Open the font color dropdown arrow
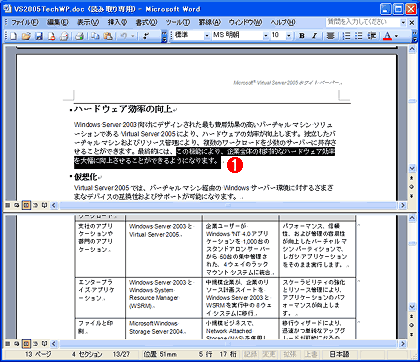This screenshot has height=362, width=420. coord(396,36)
